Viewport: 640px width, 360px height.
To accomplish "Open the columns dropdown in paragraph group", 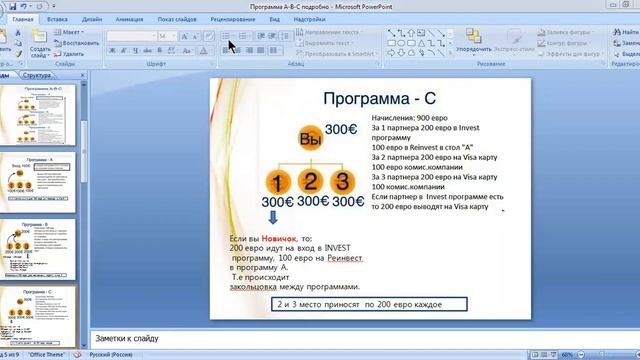I will pos(276,51).
